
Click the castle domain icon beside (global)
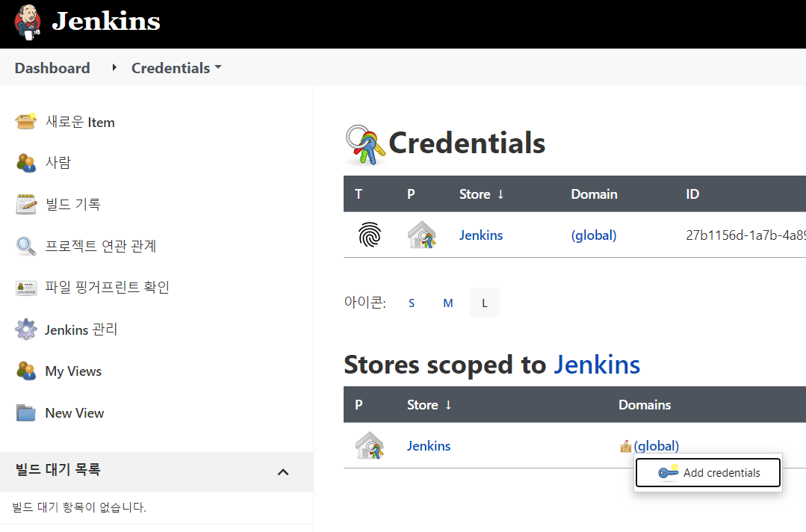point(625,446)
